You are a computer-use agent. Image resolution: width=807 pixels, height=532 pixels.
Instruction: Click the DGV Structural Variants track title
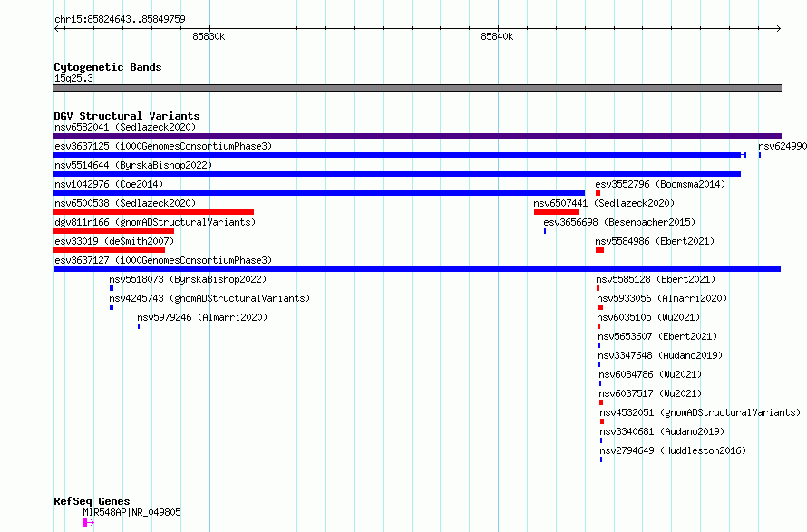[x=127, y=116]
